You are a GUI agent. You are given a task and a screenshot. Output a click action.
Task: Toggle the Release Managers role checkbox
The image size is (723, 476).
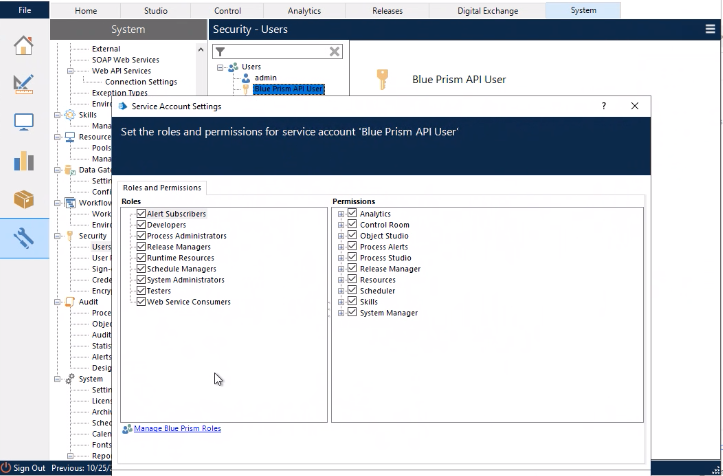141,247
